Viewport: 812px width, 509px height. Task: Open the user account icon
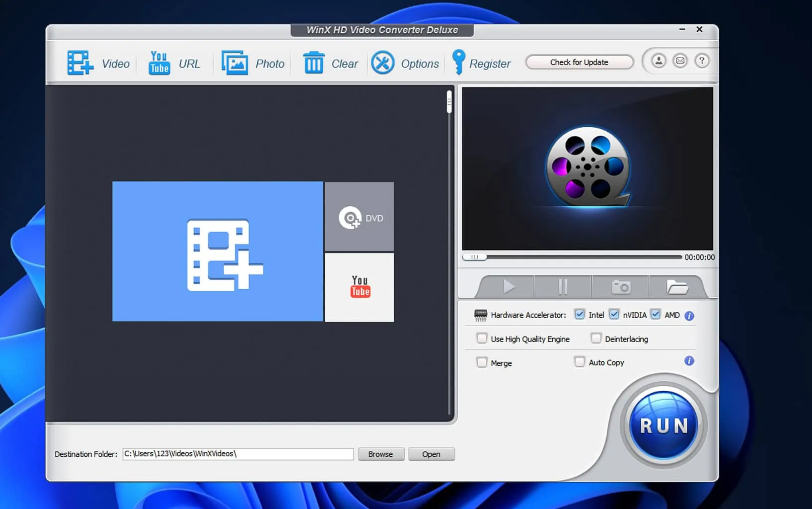point(659,61)
